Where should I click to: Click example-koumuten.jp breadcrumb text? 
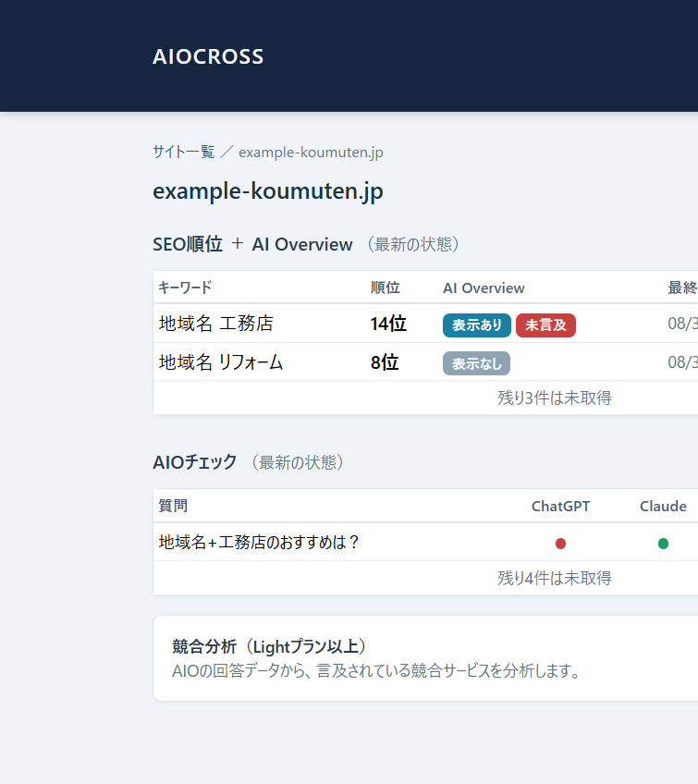(x=311, y=152)
